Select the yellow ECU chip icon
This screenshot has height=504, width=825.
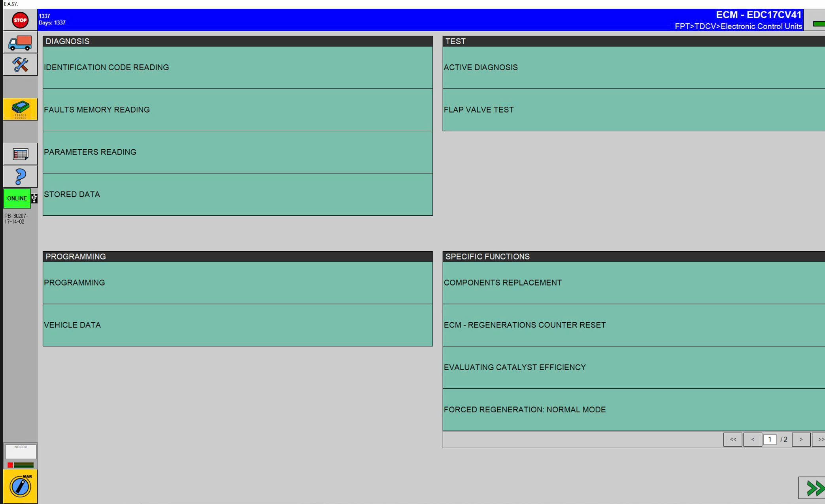tap(20, 109)
